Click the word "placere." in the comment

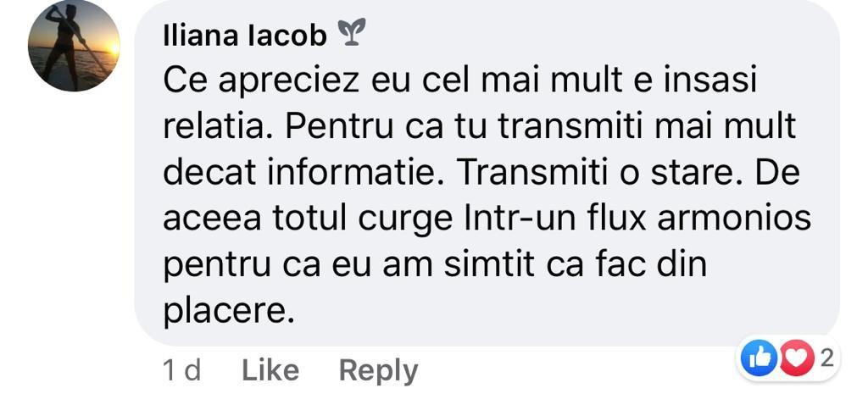228,313
